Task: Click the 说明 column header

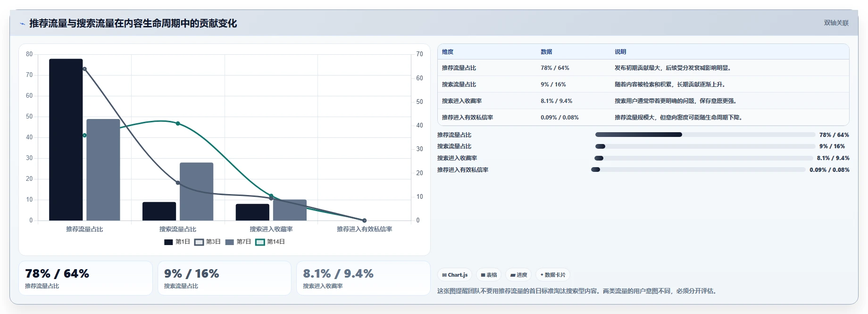Action: tap(620, 52)
